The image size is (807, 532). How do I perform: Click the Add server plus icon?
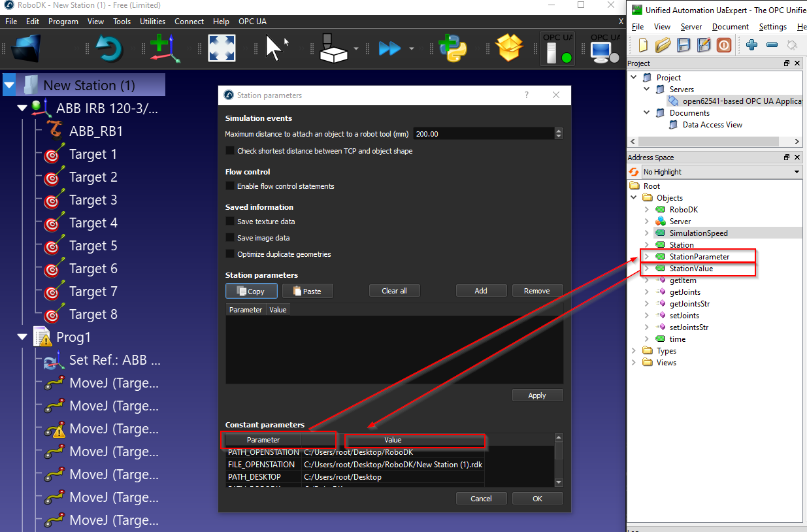[751, 45]
